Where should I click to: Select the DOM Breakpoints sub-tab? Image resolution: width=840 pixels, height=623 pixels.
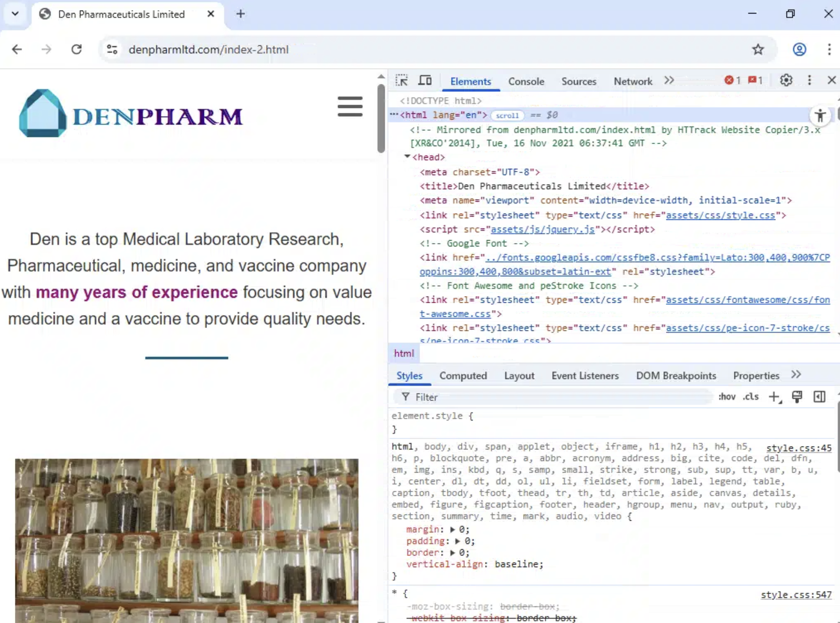[676, 376]
